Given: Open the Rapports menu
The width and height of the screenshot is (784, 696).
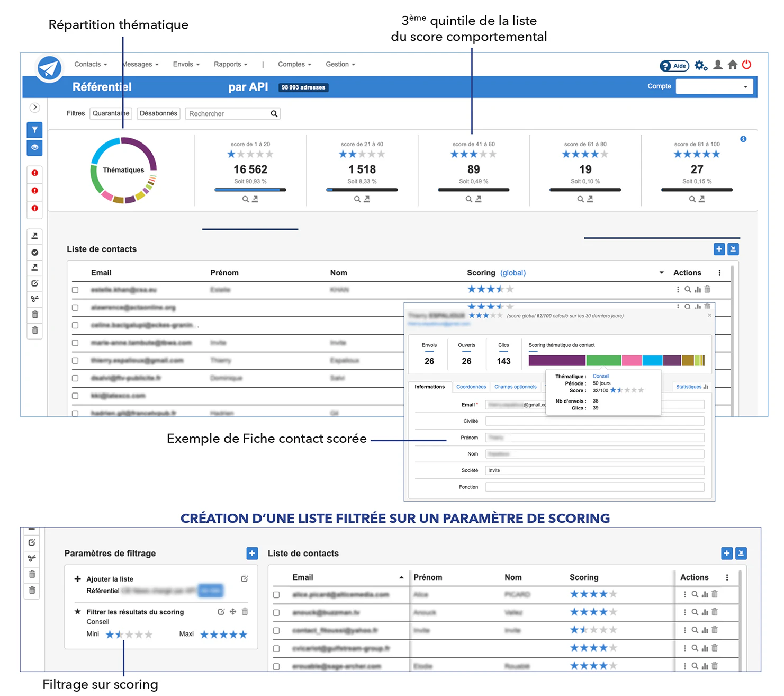Looking at the screenshot, I should tap(231, 64).
